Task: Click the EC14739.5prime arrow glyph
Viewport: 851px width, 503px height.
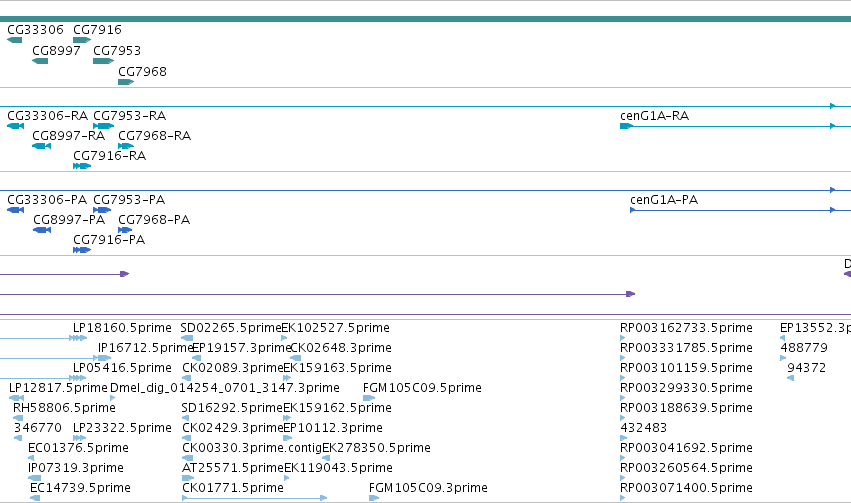Action: pos(35,498)
